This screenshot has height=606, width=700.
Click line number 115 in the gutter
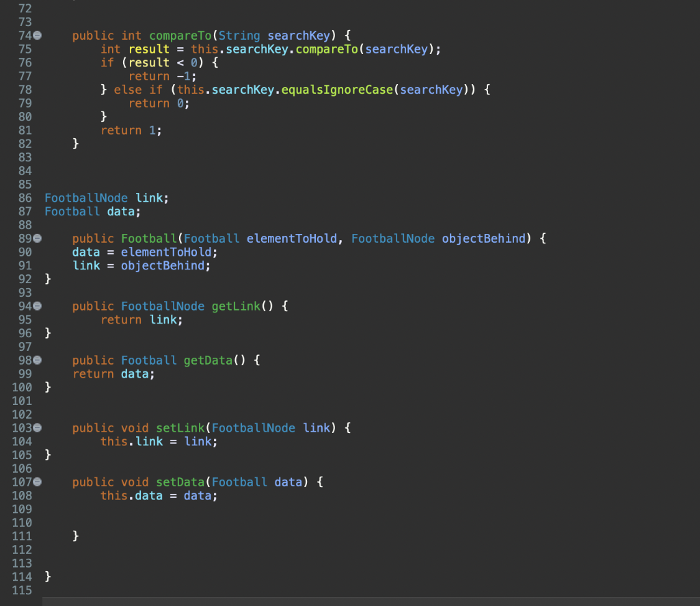22,590
